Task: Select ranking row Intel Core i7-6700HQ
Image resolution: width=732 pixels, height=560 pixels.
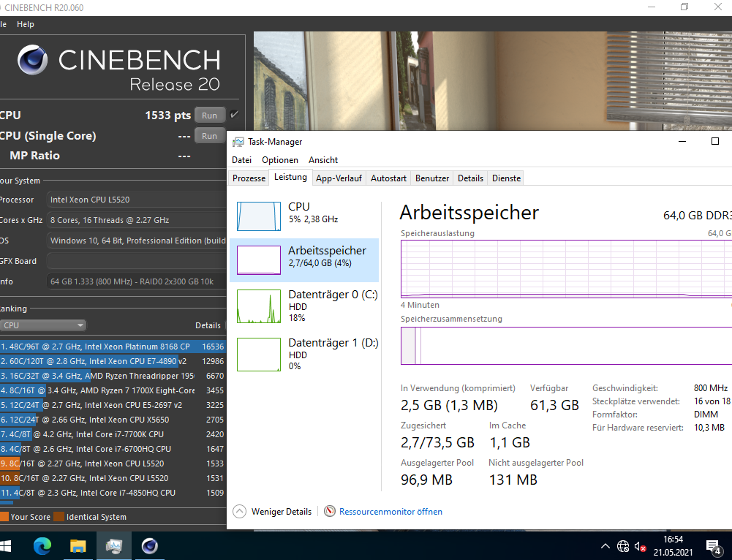Action: 113,449
